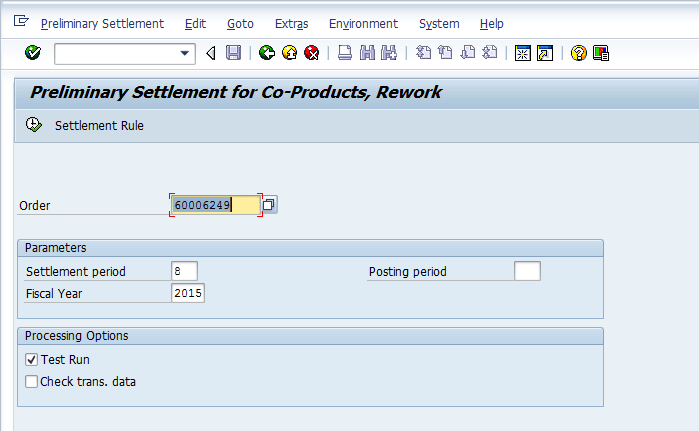Click the Save diskette icon

click(233, 53)
